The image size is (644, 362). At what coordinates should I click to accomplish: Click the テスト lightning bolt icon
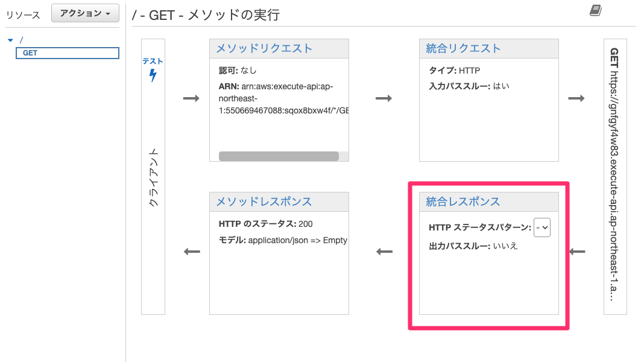[x=153, y=72]
